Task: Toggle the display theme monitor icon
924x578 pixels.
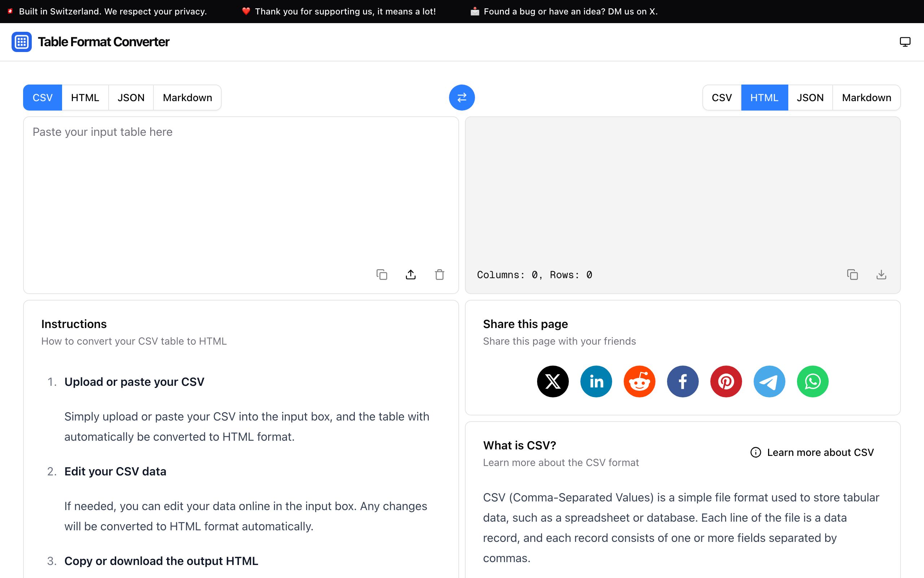Action: click(x=905, y=42)
